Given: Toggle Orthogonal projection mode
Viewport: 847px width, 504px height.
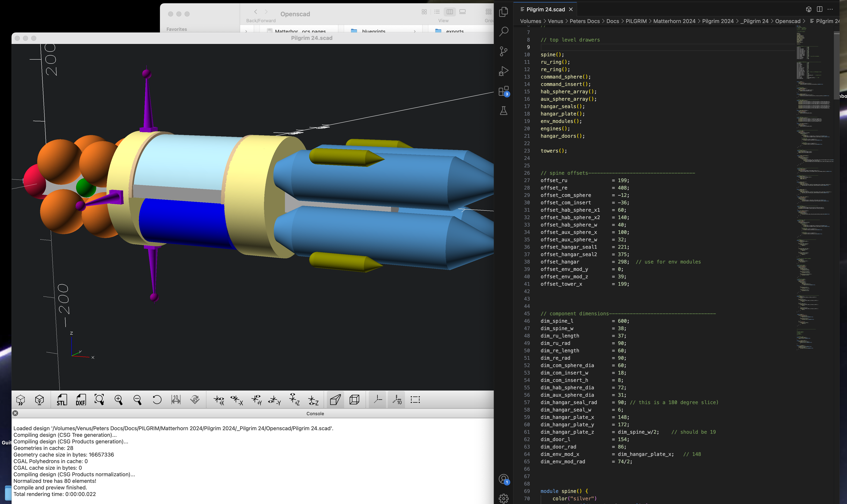Looking at the screenshot, I should [x=354, y=399].
